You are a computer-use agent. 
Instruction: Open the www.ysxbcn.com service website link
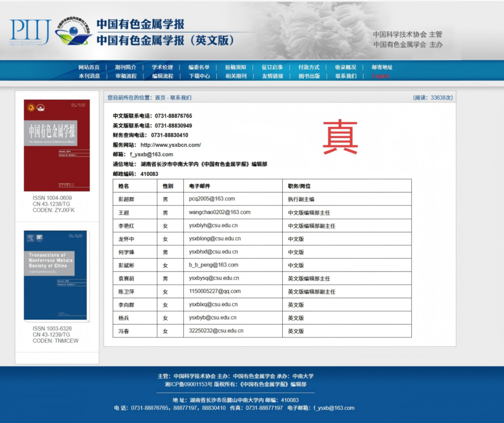(170, 145)
